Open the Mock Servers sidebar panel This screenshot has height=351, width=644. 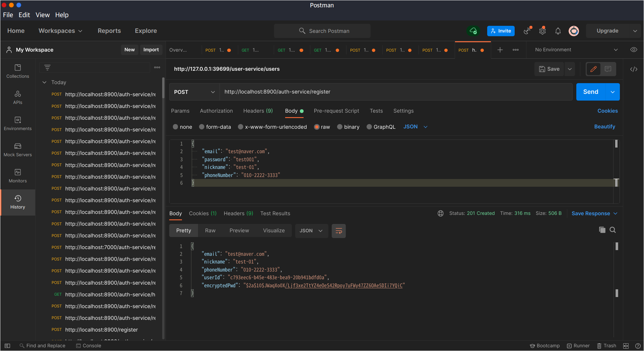coord(18,150)
